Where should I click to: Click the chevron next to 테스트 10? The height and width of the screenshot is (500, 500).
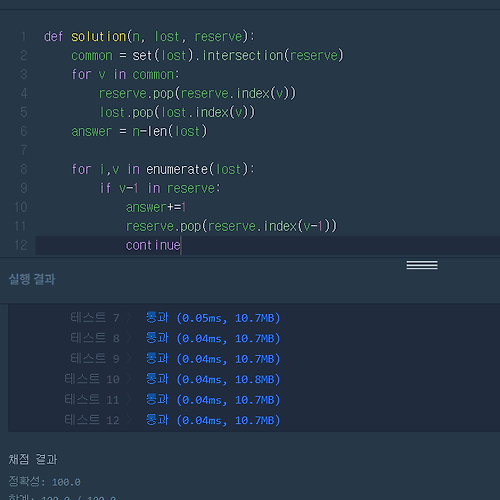[129, 379]
